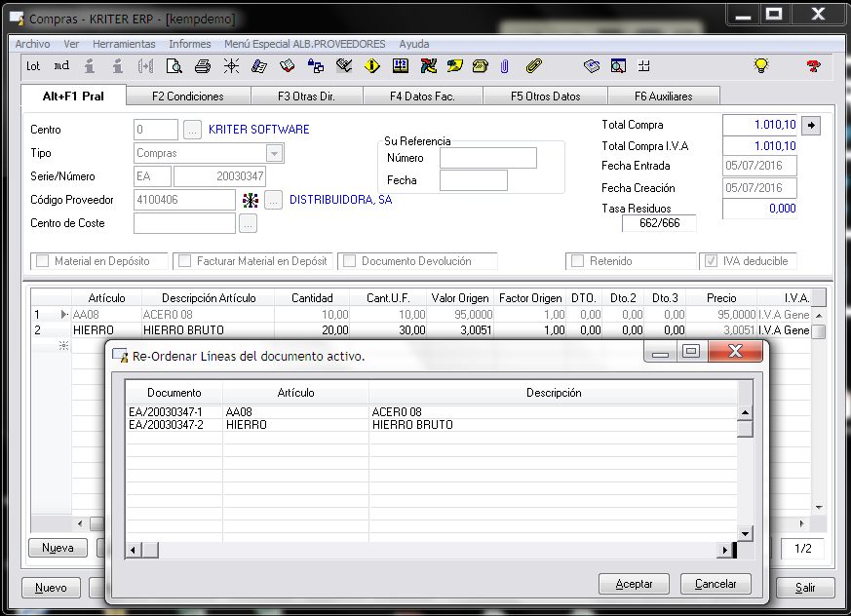Click the padlock with windows icon
The image size is (851, 616).
315,66
